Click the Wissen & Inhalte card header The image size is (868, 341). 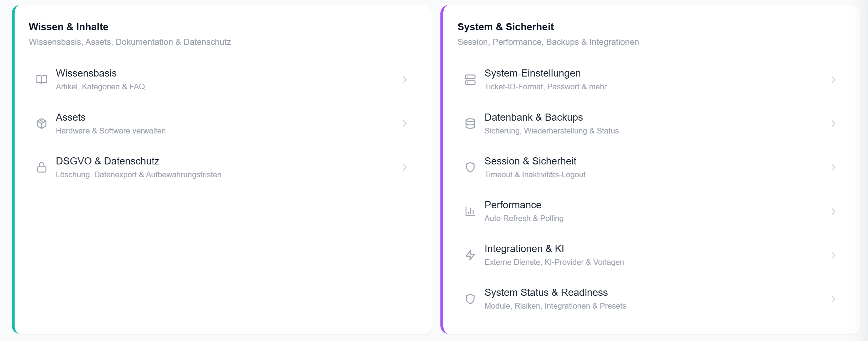(x=69, y=26)
